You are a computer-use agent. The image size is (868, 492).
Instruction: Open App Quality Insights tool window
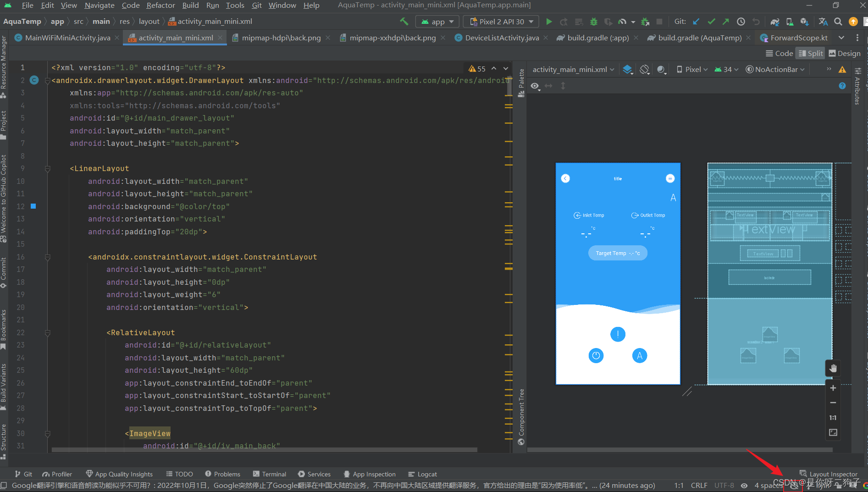[x=120, y=474]
